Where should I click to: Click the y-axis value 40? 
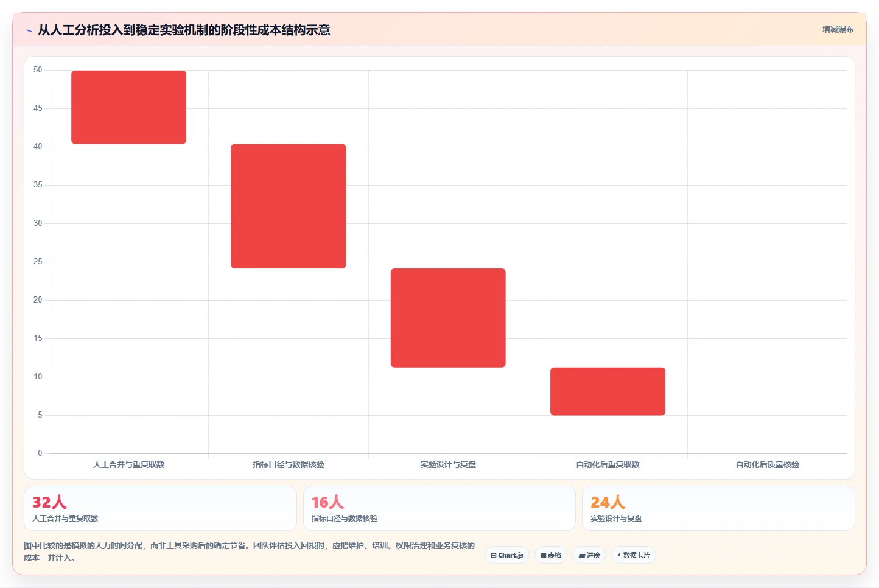pyautogui.click(x=38, y=147)
